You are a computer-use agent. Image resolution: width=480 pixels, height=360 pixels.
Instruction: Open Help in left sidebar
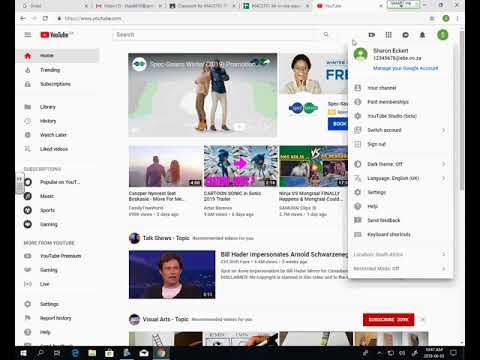click(57, 332)
